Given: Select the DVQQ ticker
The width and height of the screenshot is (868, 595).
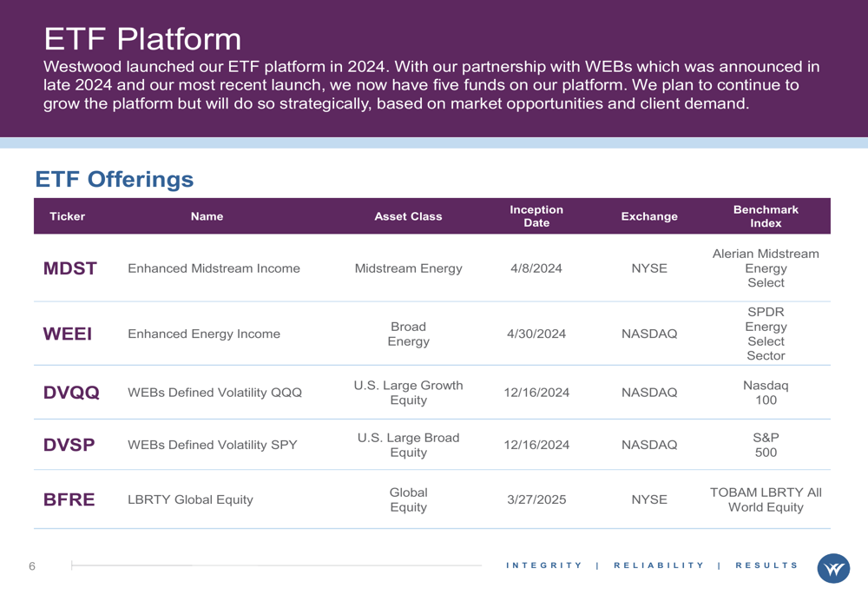Looking at the screenshot, I should 71,393.
